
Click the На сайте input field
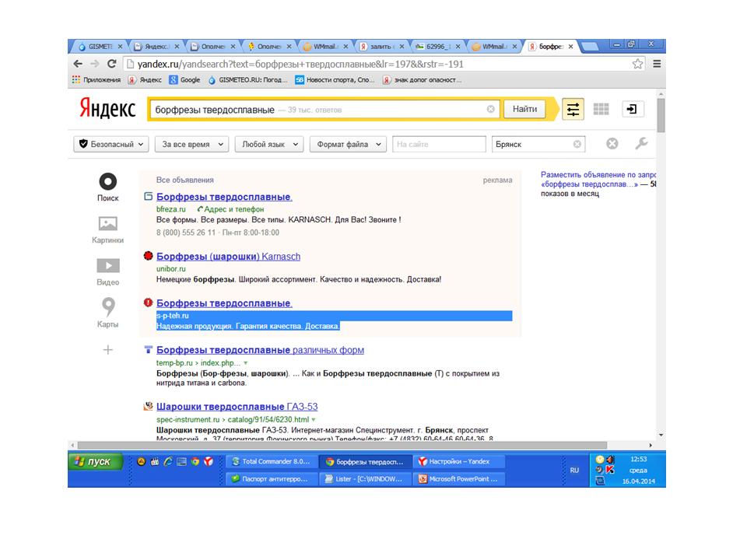coord(439,144)
